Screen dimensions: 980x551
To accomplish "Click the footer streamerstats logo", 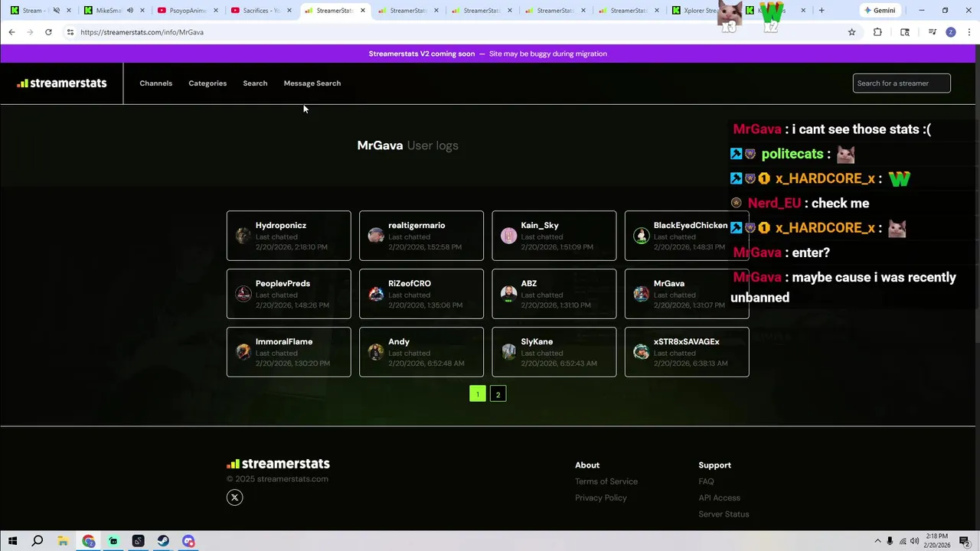I will (x=278, y=464).
